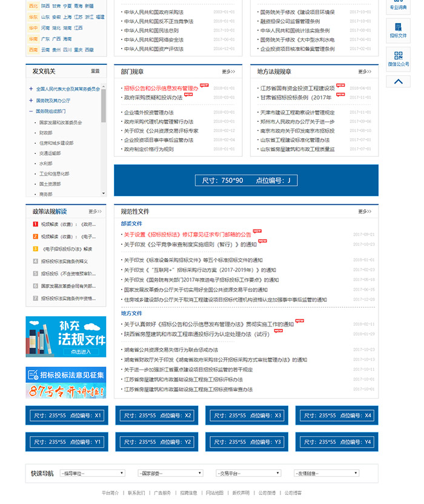Collapse the 国务院组成部门 tree node
This screenshot has width=424, height=504.
pos(31,111)
